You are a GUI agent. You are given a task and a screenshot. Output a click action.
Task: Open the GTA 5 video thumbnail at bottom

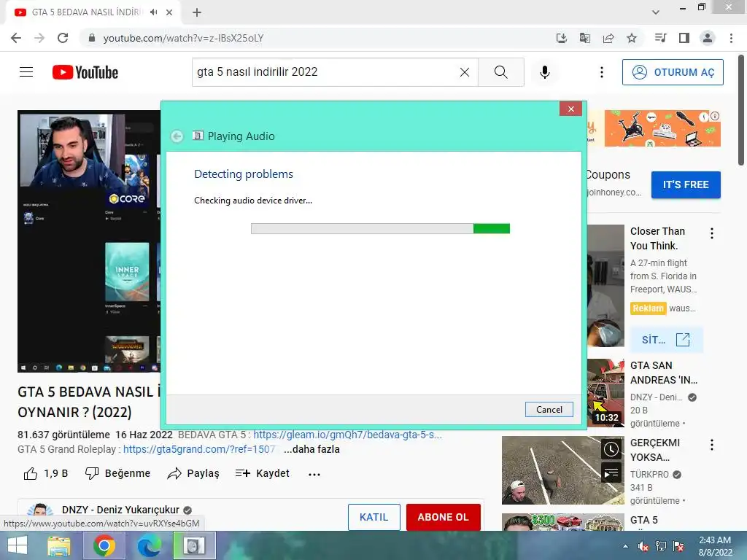click(x=562, y=522)
